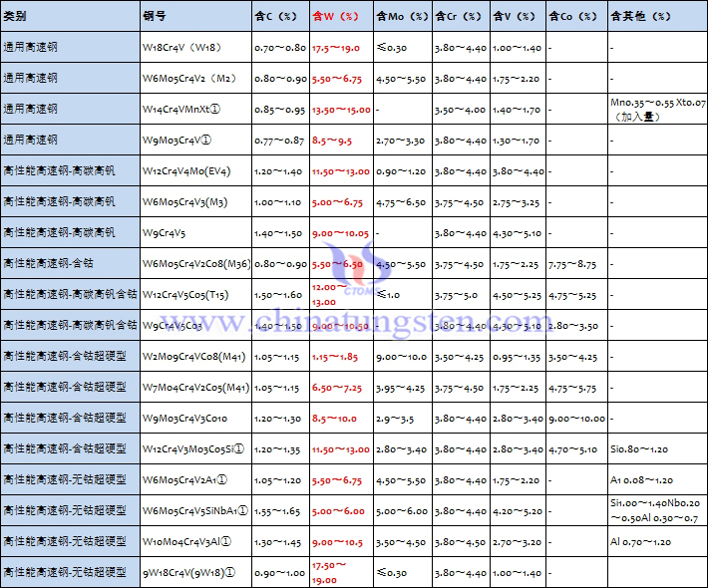Select the 2.80~3.50 cobalt value
This screenshot has width=708, height=588.
click(573, 326)
